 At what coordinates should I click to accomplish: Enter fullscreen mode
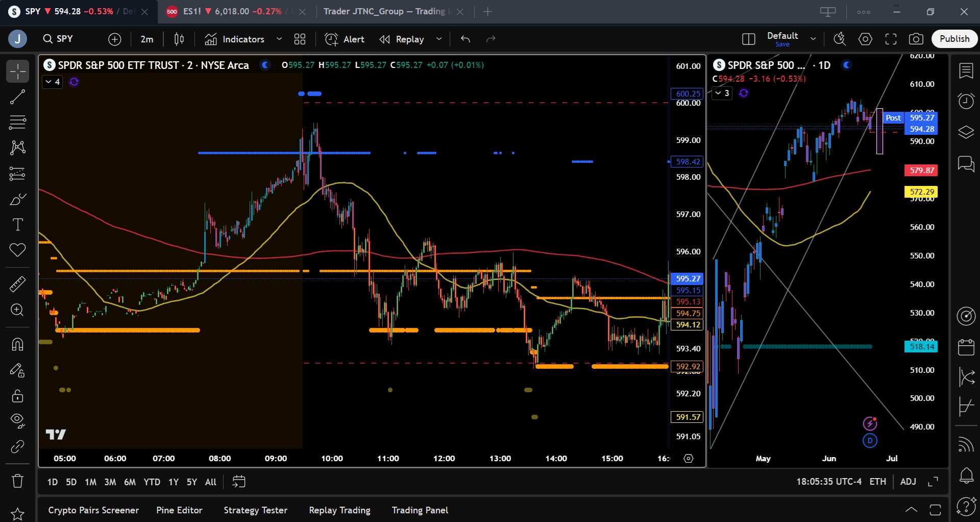click(891, 39)
